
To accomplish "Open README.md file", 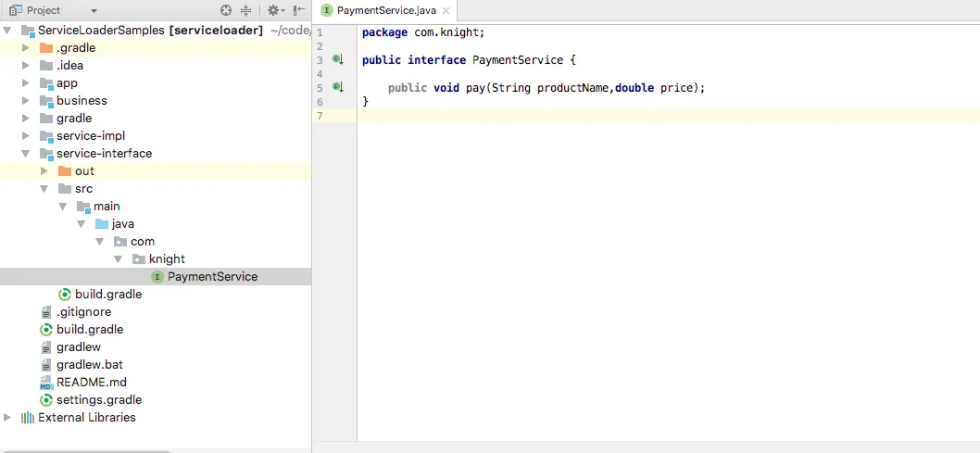I will tap(92, 383).
